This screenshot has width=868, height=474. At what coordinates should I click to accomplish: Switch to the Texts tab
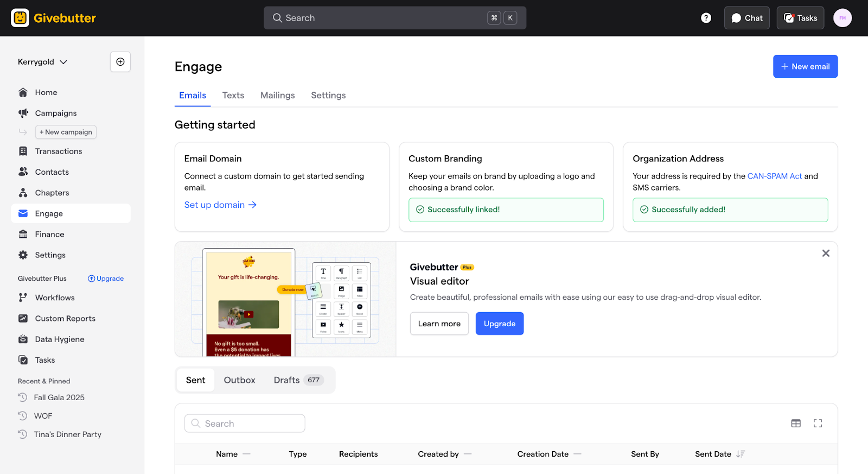coord(233,96)
